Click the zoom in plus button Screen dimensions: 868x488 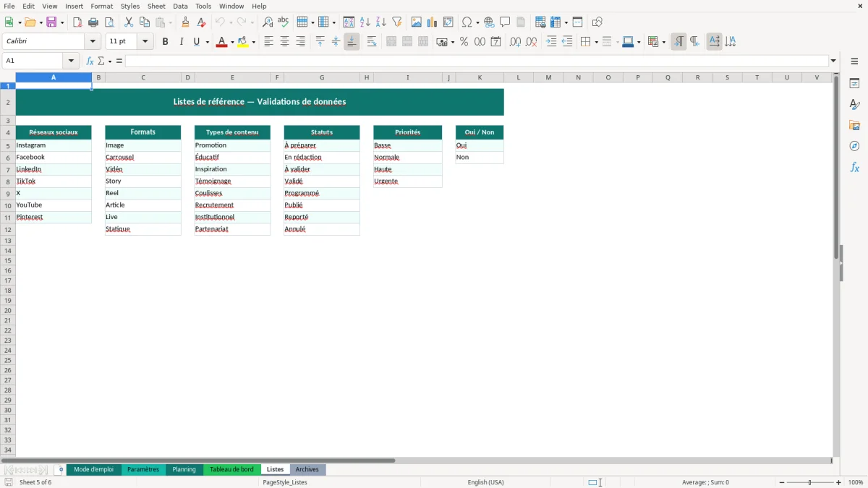tap(839, 482)
